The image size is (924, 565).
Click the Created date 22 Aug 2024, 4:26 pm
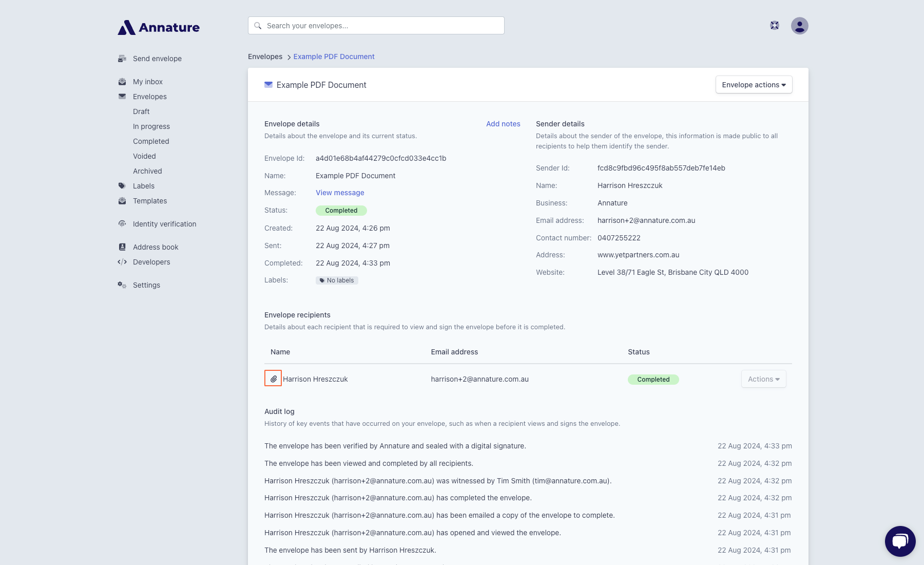(x=353, y=228)
